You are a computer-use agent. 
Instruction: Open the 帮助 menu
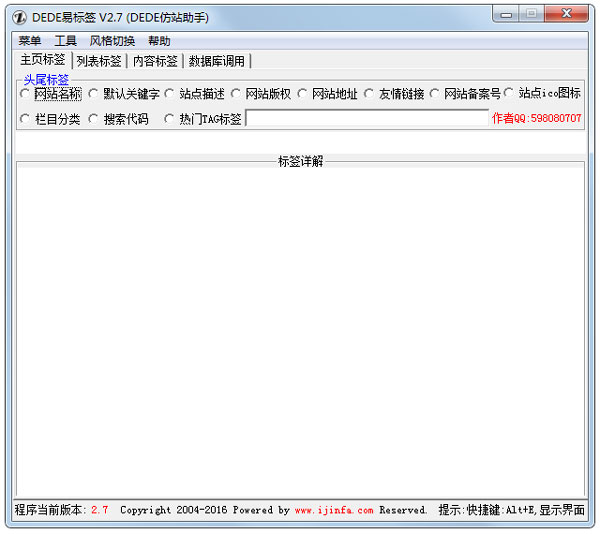pos(159,41)
